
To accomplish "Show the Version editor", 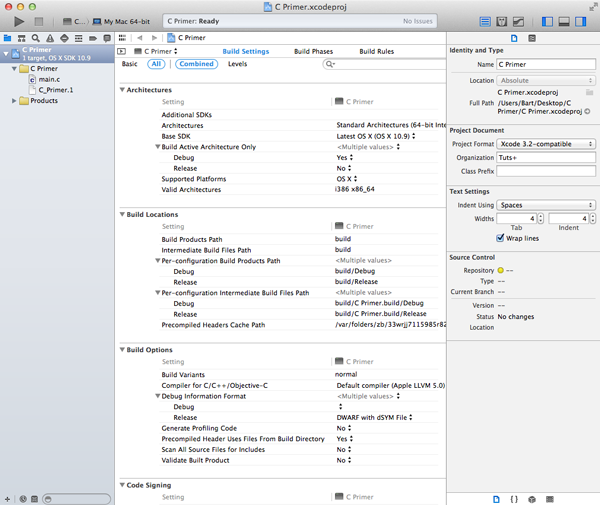I will point(518,22).
